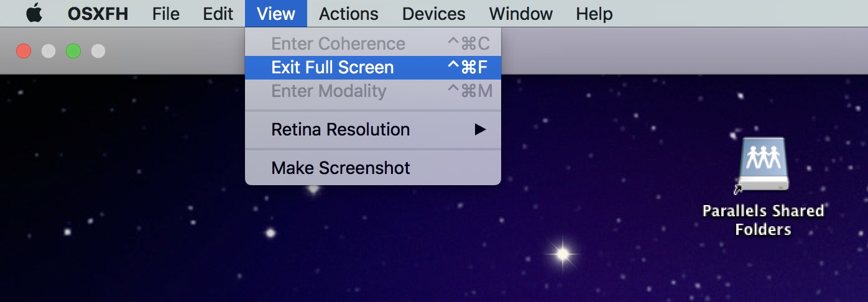Open the Devices menu
The image size is (868, 302).
tap(433, 14)
